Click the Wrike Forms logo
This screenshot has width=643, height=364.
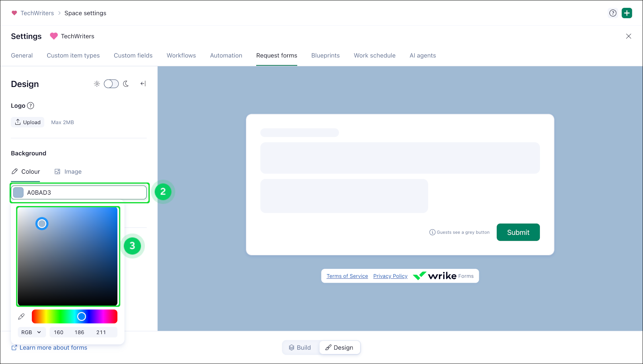pos(443,276)
